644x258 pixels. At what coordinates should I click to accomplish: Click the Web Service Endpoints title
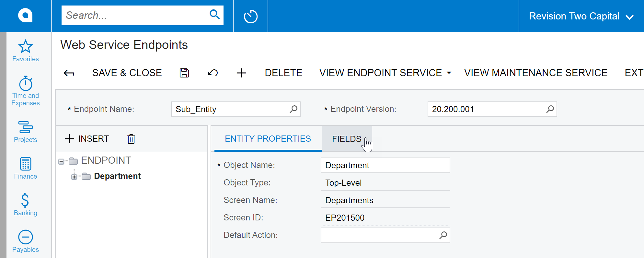click(124, 45)
